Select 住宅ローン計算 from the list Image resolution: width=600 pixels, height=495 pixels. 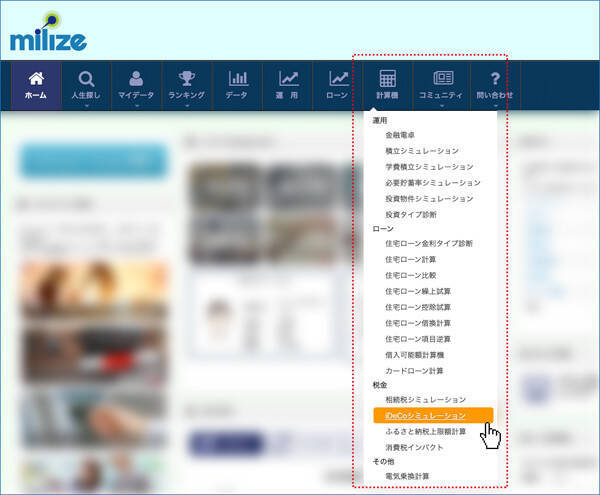(x=411, y=259)
